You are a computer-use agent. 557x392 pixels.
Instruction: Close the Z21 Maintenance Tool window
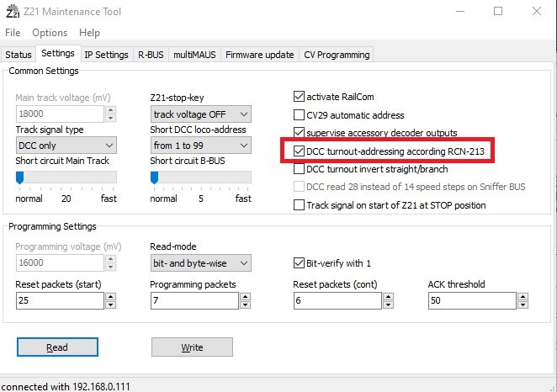(x=537, y=11)
